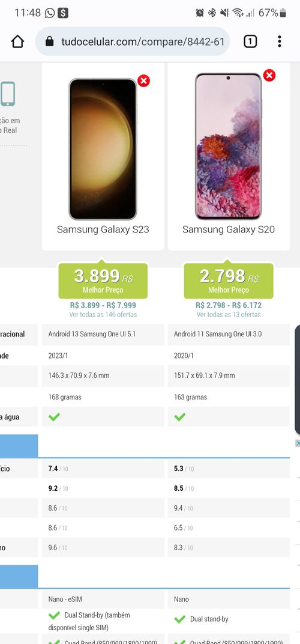Expand the dark side panel at right edge

point(298,380)
